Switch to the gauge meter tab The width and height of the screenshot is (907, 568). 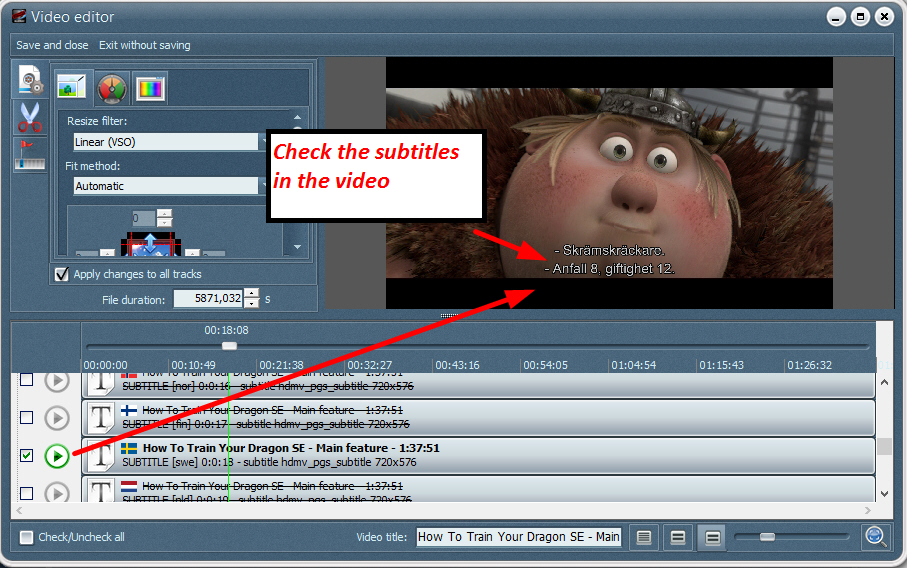pos(111,88)
